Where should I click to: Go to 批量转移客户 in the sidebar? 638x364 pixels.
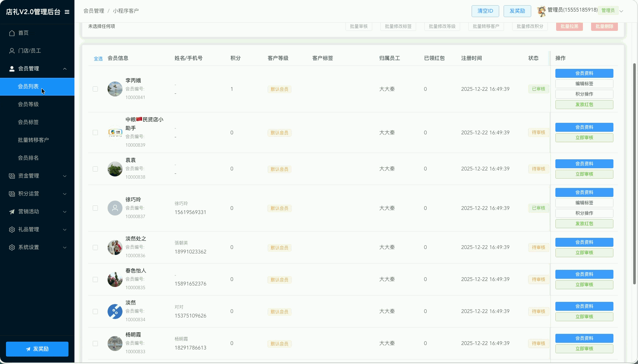34,140
